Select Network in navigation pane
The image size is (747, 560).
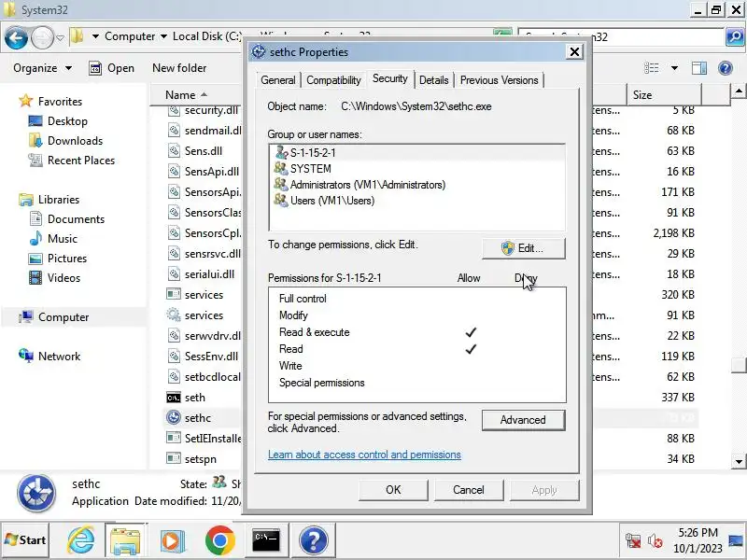point(59,357)
